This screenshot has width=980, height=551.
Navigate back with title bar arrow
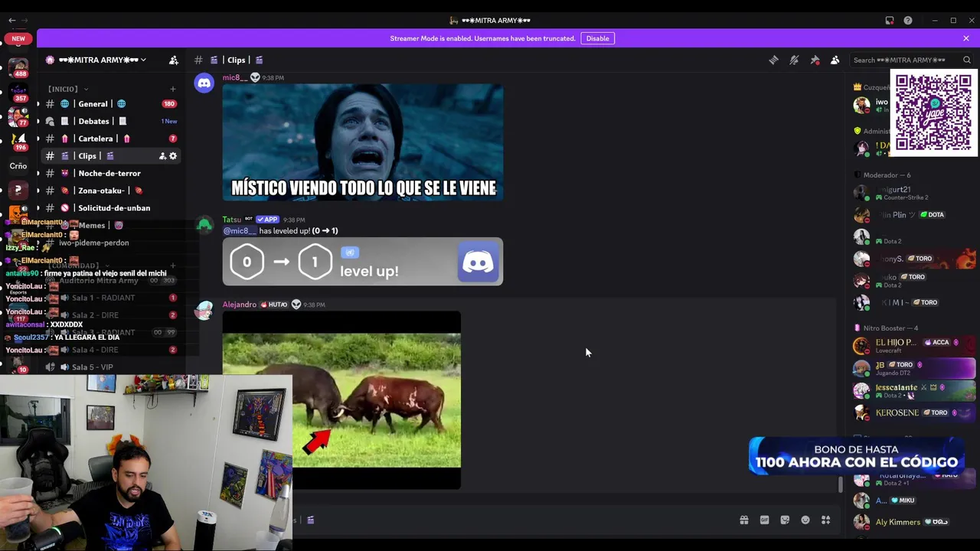[x=11, y=21]
